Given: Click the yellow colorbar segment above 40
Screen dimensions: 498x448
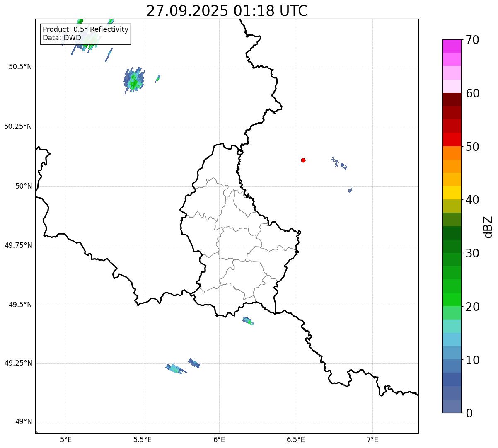Looking at the screenshot, I should coord(452,193).
